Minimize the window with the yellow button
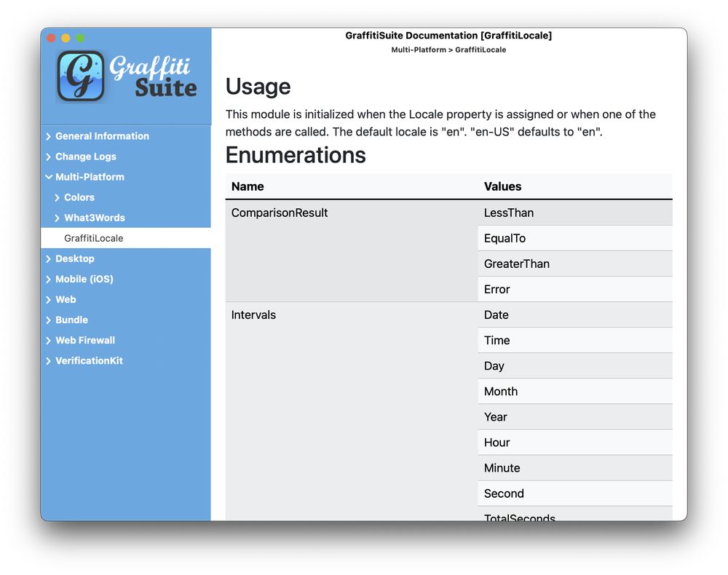Image resolution: width=728 pixels, height=575 pixels. [66, 38]
